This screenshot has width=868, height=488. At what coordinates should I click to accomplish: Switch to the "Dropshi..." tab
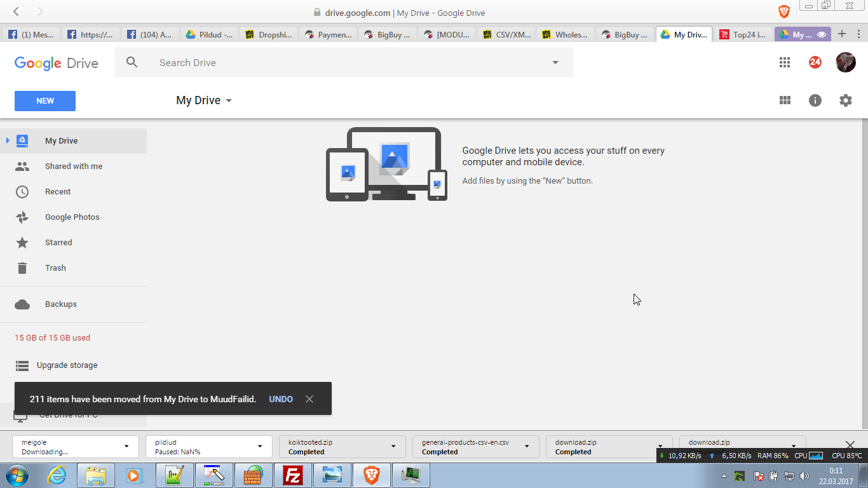(269, 34)
